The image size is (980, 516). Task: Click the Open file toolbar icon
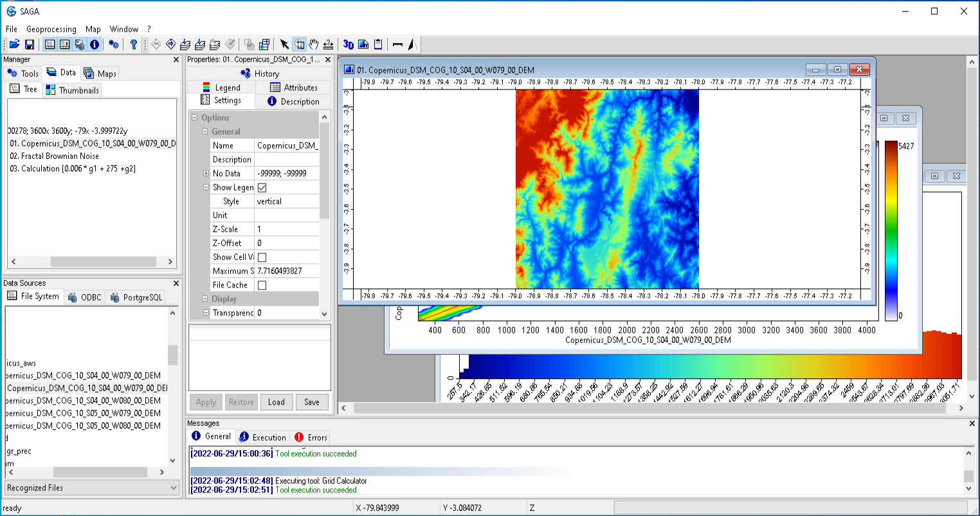coord(14,44)
